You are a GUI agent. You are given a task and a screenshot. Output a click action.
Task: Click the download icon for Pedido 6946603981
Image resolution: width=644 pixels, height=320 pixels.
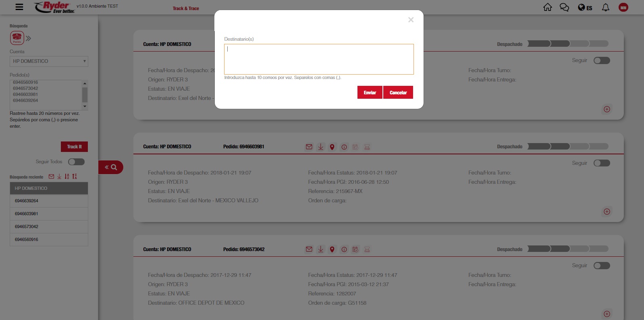(321, 147)
